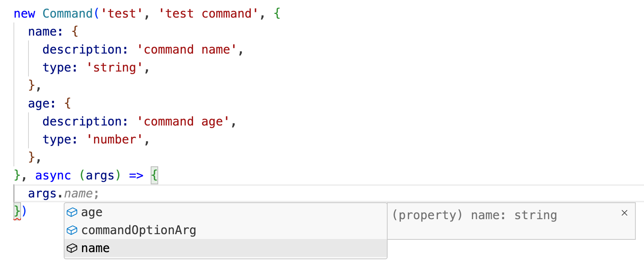Click the property icon beside commandOptionArg suggestion
Viewport: 644px width, 272px height.
coord(72,230)
